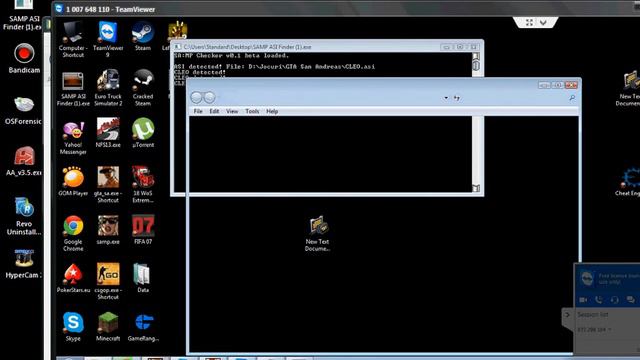Open the Data folder icon
Image resolution: width=640 pixels, height=360 pixels.
point(143,278)
